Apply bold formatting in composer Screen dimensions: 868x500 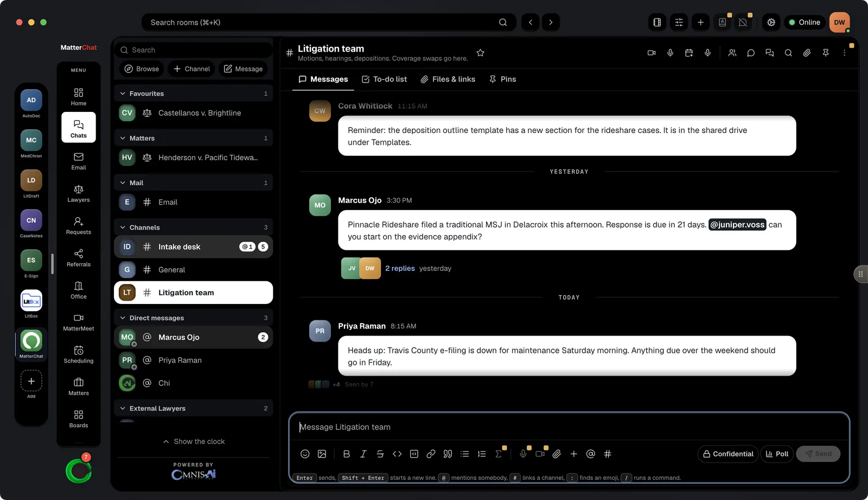coord(347,454)
